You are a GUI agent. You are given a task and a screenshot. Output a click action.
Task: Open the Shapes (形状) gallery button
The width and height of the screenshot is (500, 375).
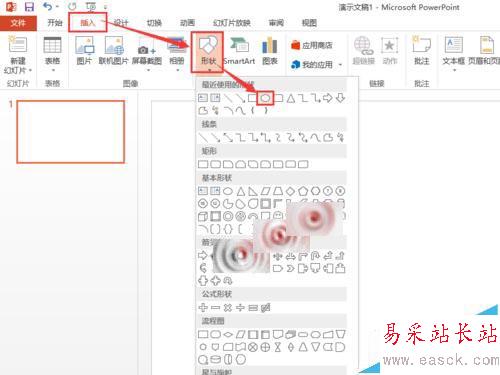click(x=207, y=52)
